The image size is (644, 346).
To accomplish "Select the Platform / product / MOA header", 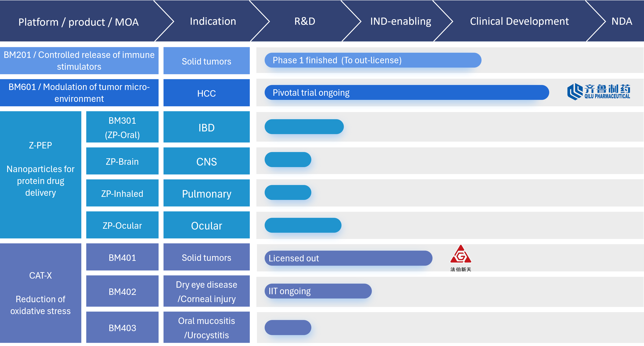I will click(x=78, y=22).
